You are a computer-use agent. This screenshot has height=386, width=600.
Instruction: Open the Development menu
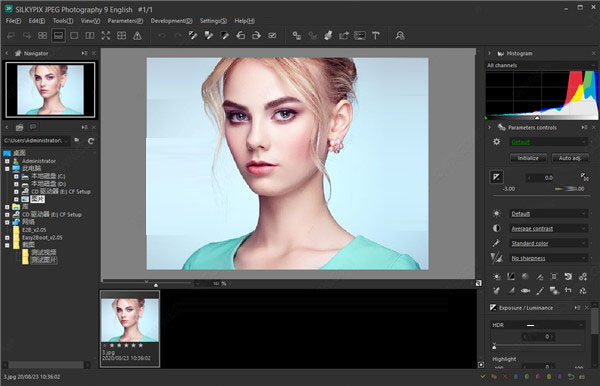click(x=171, y=21)
